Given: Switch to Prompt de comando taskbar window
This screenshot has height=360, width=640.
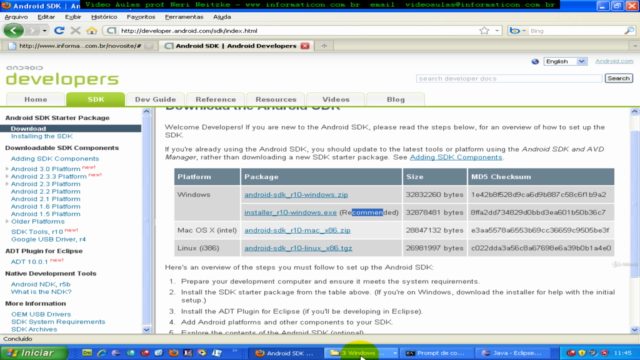Looking at the screenshot, I should (438, 353).
